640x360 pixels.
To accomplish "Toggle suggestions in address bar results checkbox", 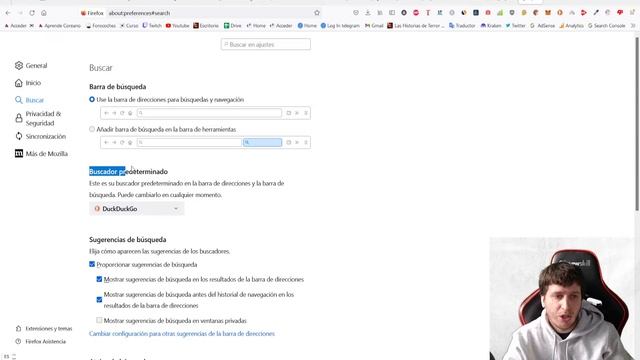I will coord(99,279).
